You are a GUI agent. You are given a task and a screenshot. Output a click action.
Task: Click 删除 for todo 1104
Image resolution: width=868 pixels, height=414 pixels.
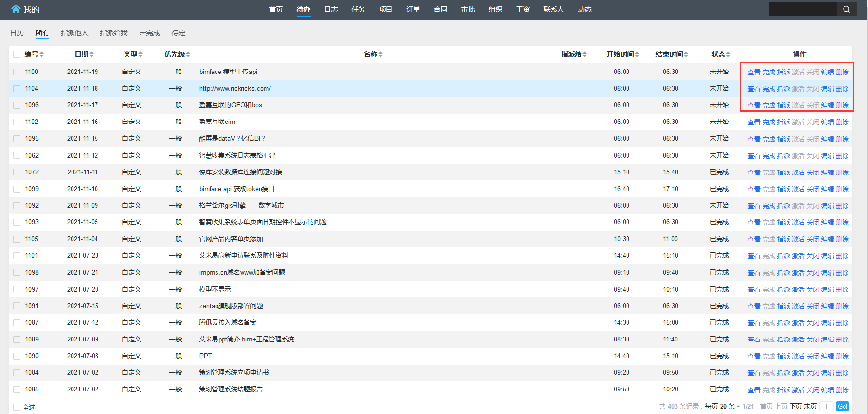click(x=842, y=89)
